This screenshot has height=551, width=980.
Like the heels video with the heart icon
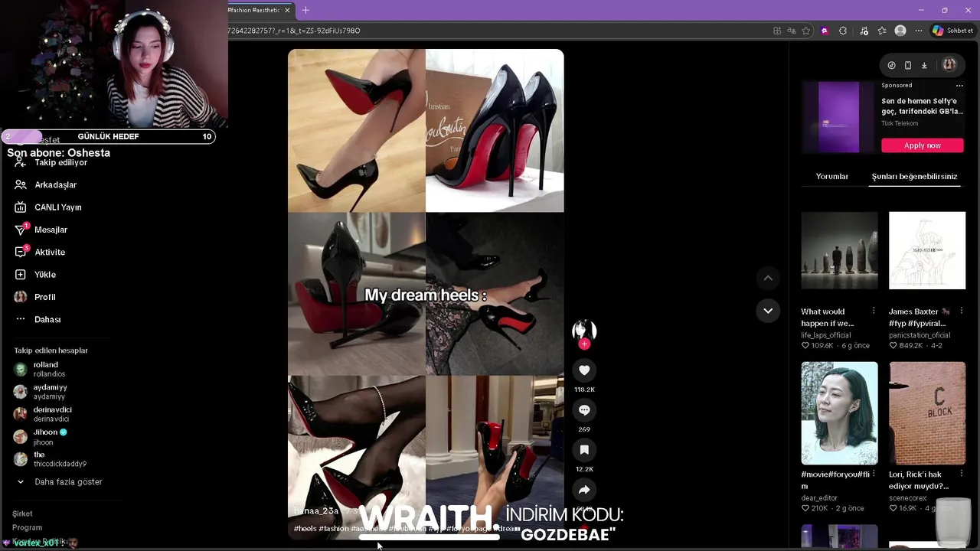pyautogui.click(x=584, y=370)
